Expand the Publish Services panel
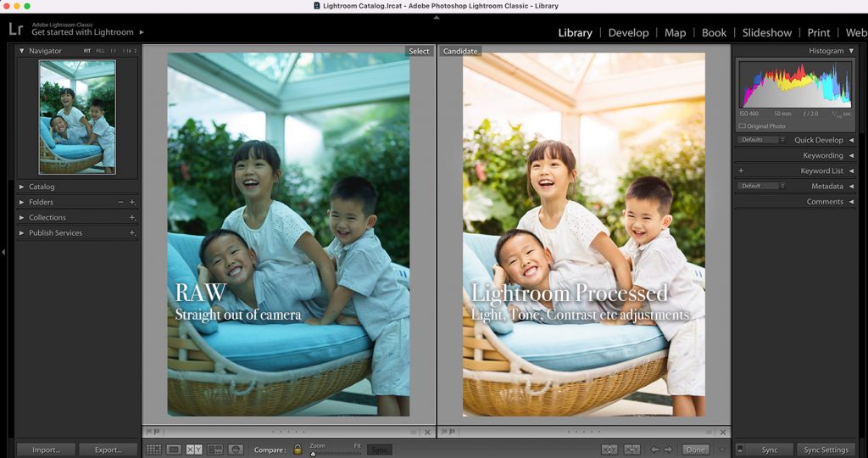This screenshot has width=868, height=458. coord(21,233)
